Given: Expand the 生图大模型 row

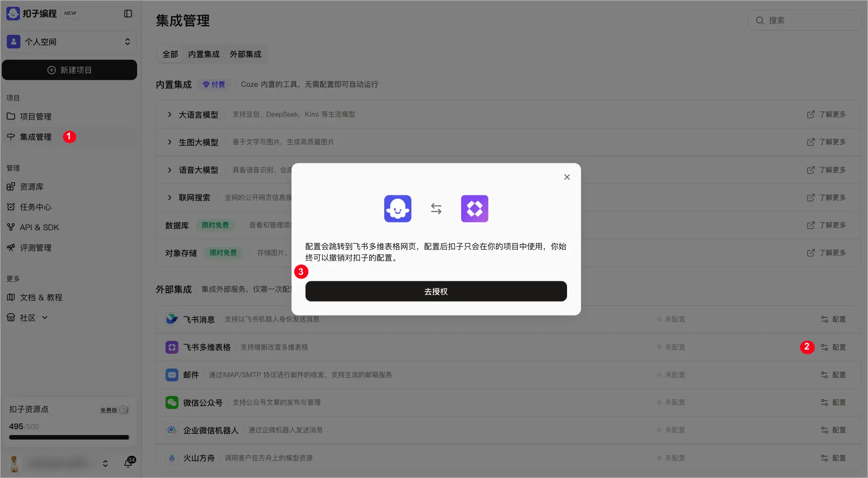Looking at the screenshot, I should 169,142.
